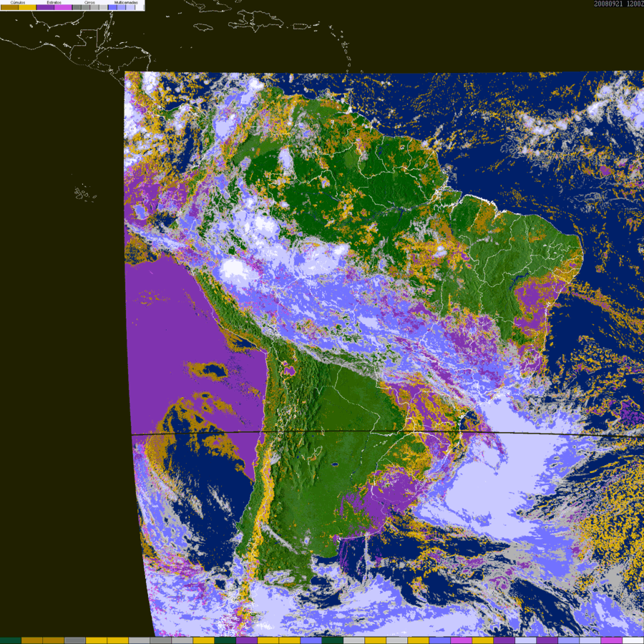Select the medium blue Multicamadas swatch
The height and width of the screenshot is (644, 644).
click(x=121, y=7)
